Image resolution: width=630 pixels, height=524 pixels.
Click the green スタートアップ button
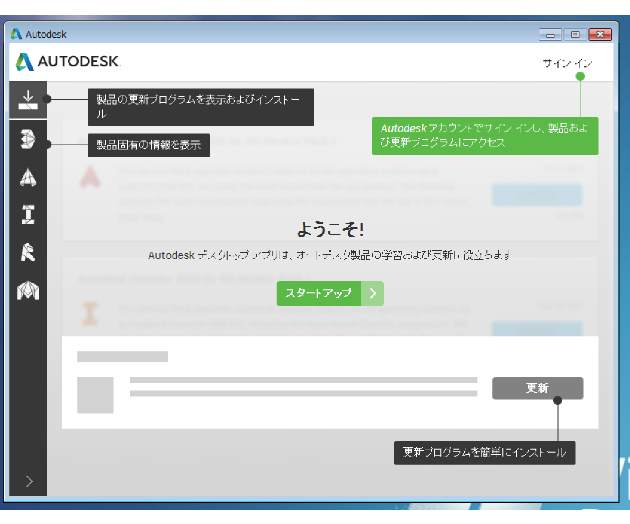pyautogui.click(x=319, y=293)
